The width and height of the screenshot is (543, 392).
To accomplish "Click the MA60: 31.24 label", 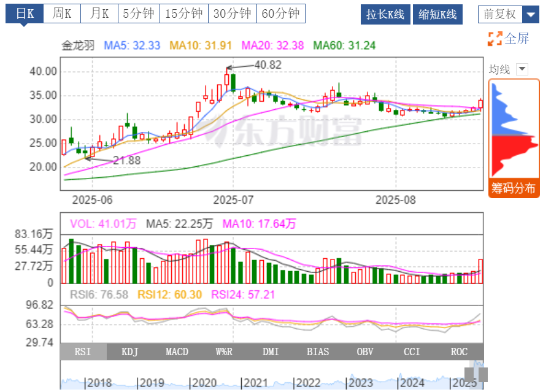I will pos(344,45).
